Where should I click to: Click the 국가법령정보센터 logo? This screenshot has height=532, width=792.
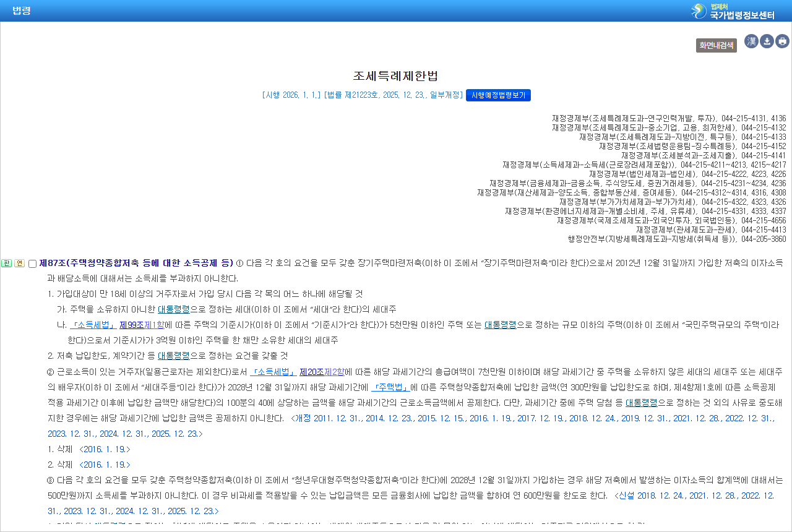pos(733,11)
